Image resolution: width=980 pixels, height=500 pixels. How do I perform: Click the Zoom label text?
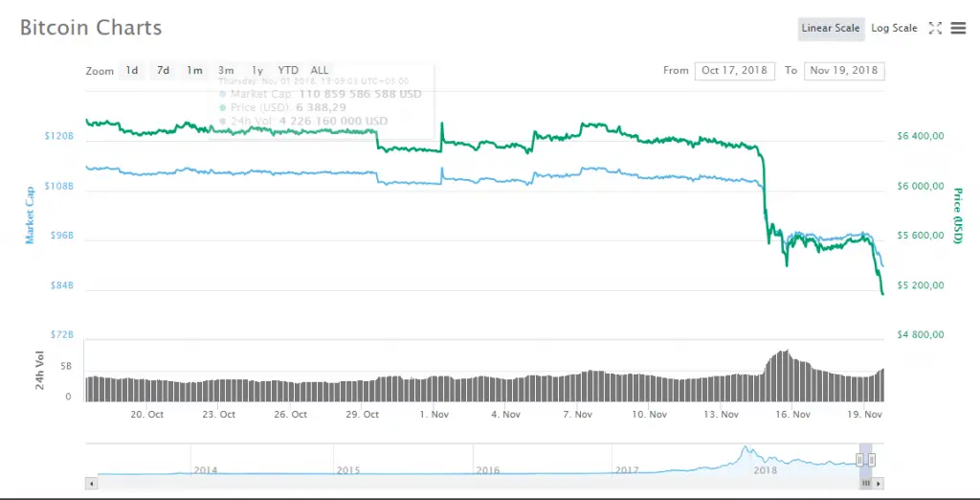tap(100, 71)
